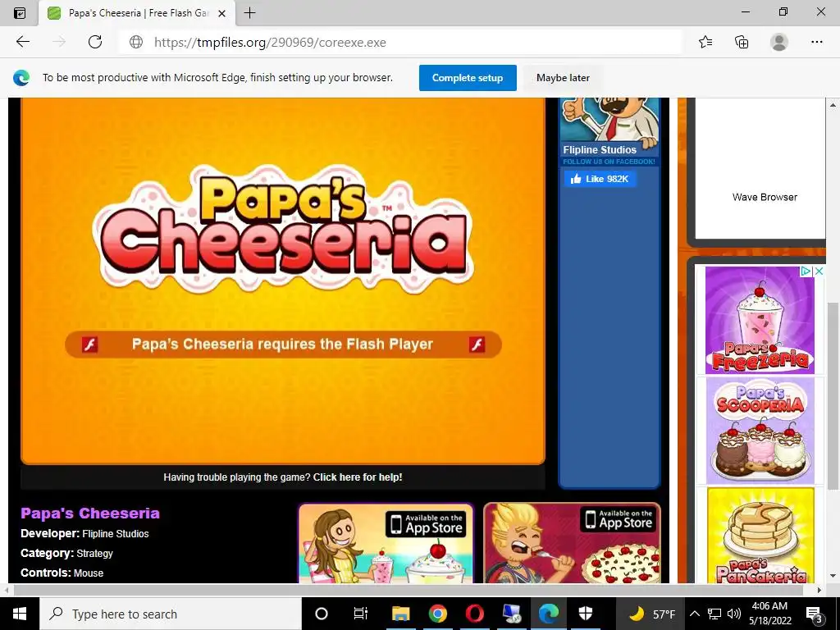
Task: Open the notifications action center icon
Action: (x=814, y=614)
